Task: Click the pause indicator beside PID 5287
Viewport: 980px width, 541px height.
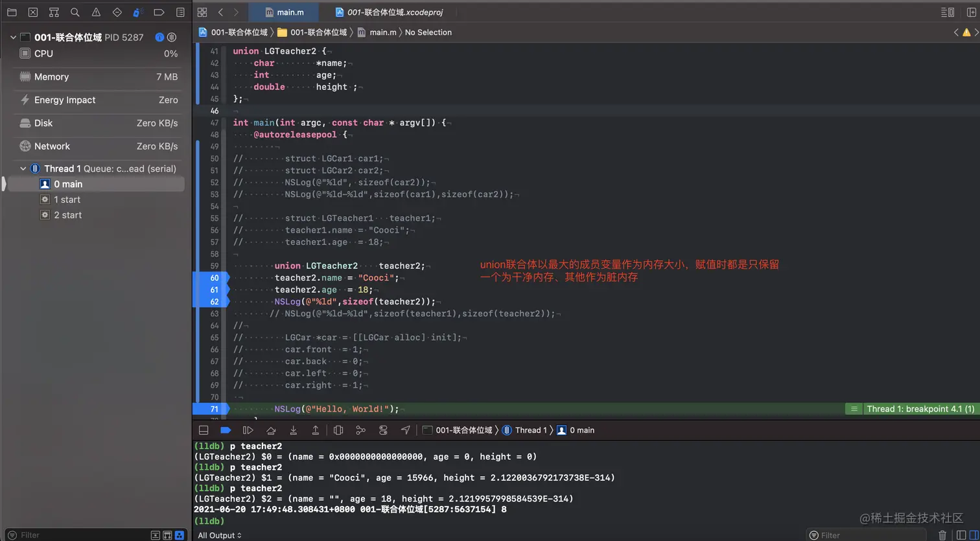Action: [x=172, y=38]
